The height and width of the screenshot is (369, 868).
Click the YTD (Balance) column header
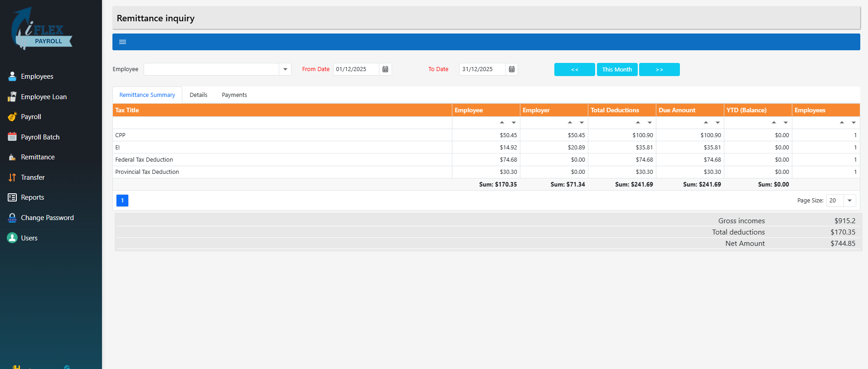click(x=758, y=110)
